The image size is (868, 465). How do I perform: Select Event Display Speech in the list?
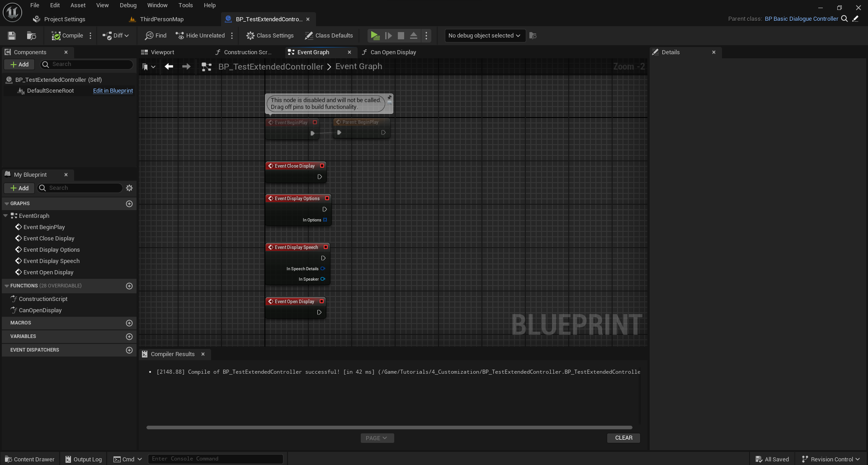[x=51, y=261]
